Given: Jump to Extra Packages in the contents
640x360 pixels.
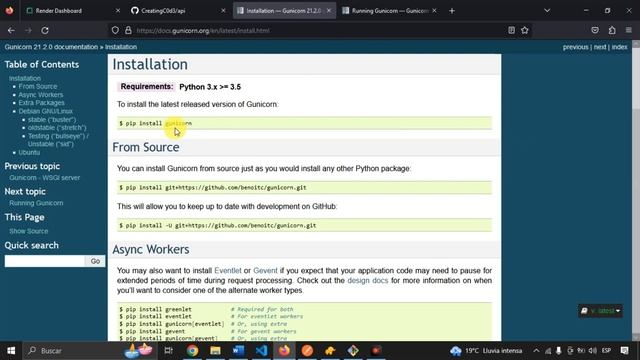Looking at the screenshot, I should tap(41, 103).
